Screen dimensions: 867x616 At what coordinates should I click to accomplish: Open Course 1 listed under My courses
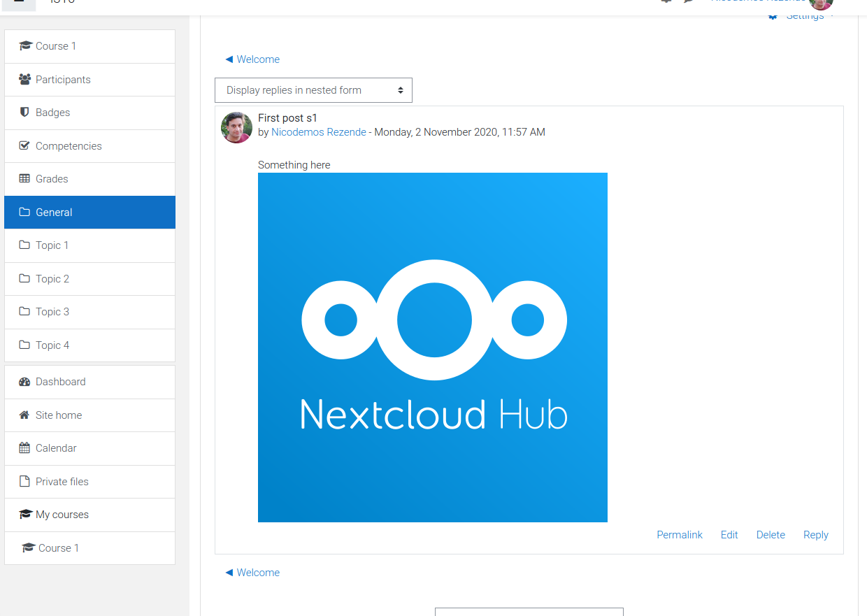click(x=89, y=548)
